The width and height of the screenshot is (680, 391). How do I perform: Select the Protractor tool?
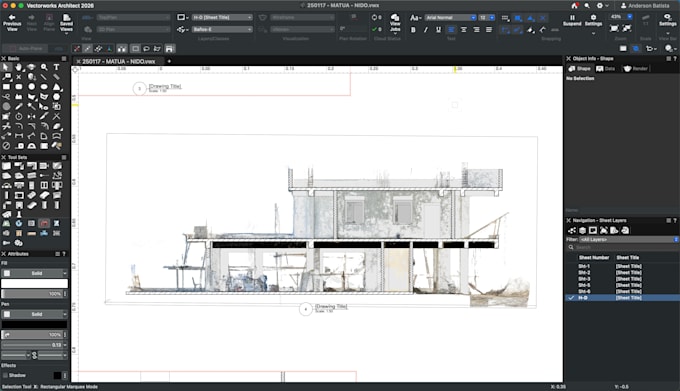point(31,146)
